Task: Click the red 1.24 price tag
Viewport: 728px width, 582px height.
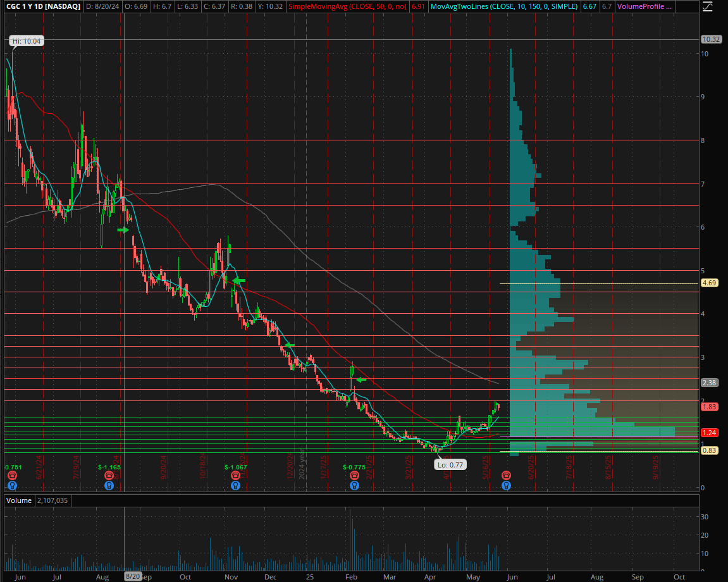Action: click(709, 433)
